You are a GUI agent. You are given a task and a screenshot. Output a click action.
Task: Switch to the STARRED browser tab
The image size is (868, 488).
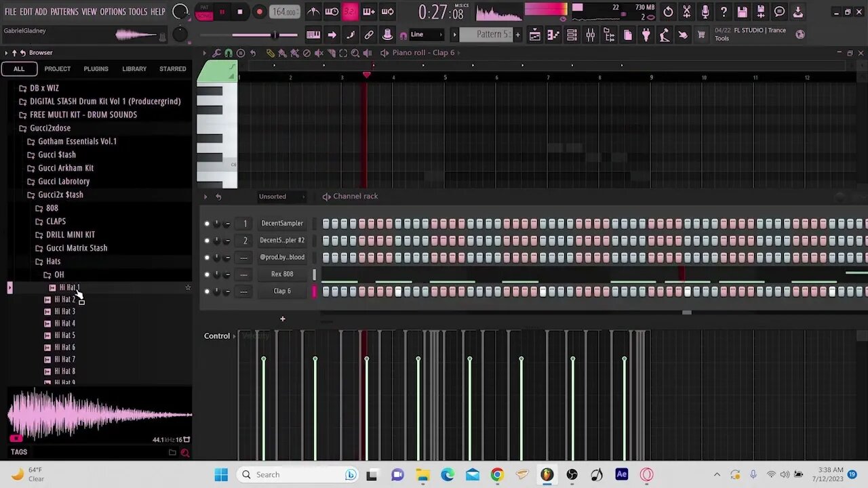pyautogui.click(x=173, y=68)
